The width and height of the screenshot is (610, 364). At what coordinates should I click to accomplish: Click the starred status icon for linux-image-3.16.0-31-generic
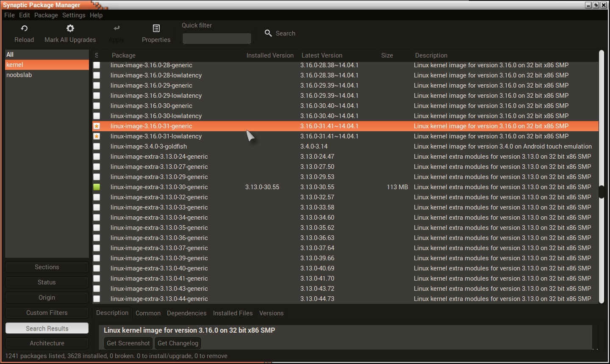pos(97,126)
